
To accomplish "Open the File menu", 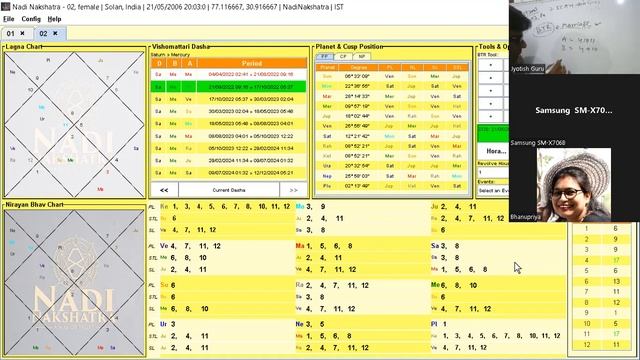I will [9, 19].
